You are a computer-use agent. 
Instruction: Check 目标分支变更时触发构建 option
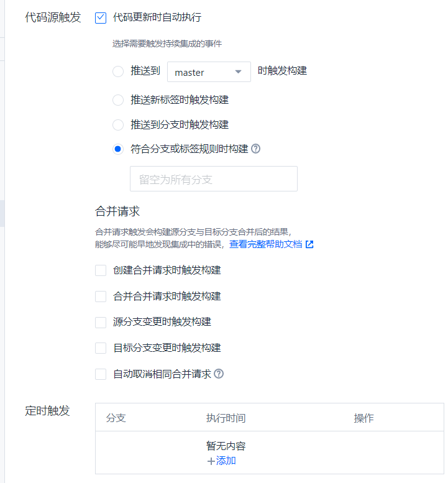pos(101,348)
